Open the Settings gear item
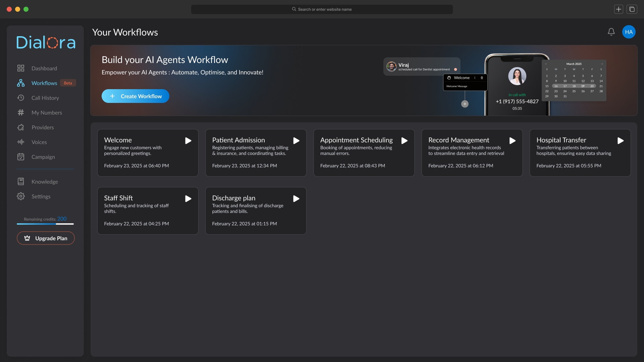644x362 pixels. [41, 196]
